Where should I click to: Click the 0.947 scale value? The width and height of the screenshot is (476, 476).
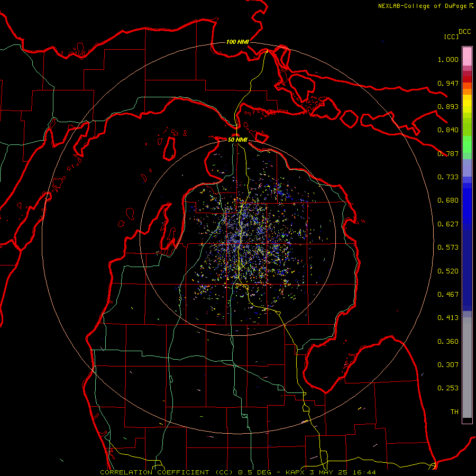coord(448,83)
